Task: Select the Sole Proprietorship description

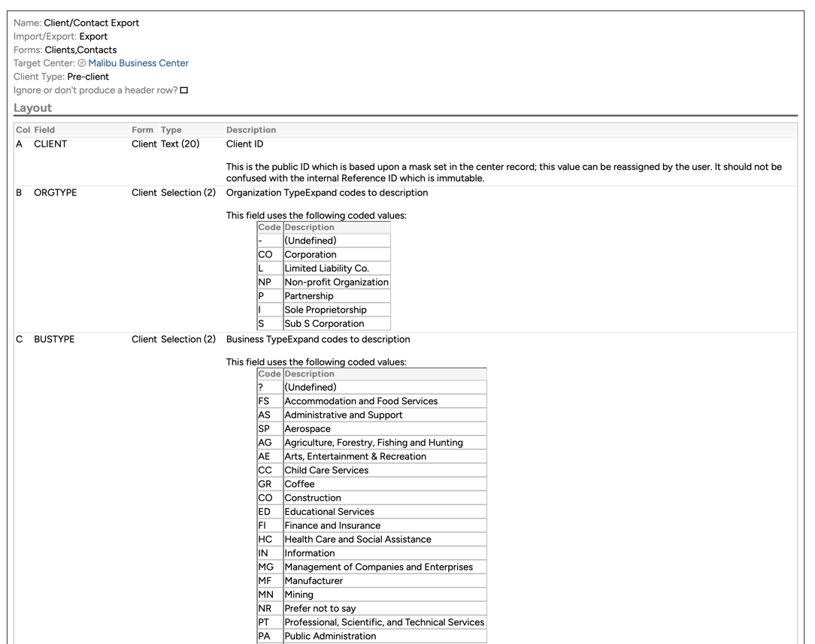Action: tap(325, 310)
